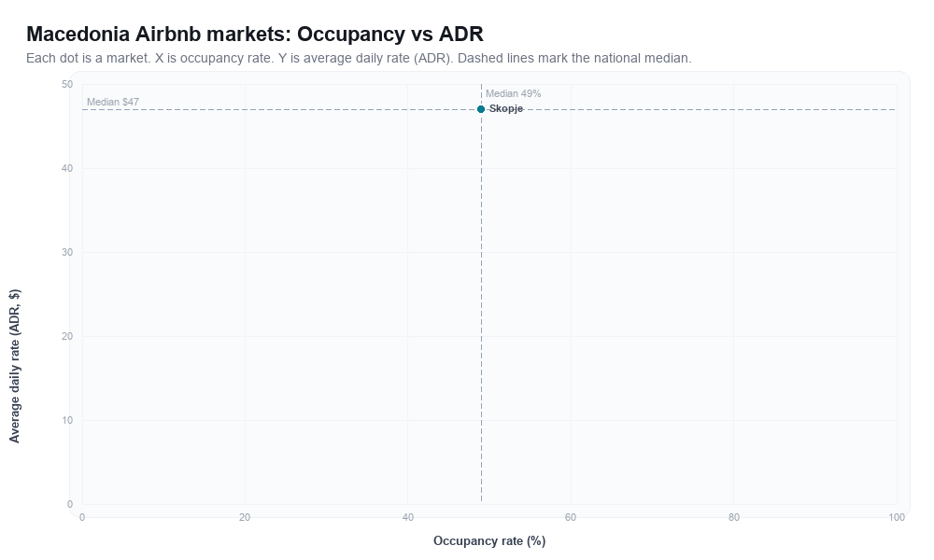Click the y-axis tick label 40

tap(66, 168)
